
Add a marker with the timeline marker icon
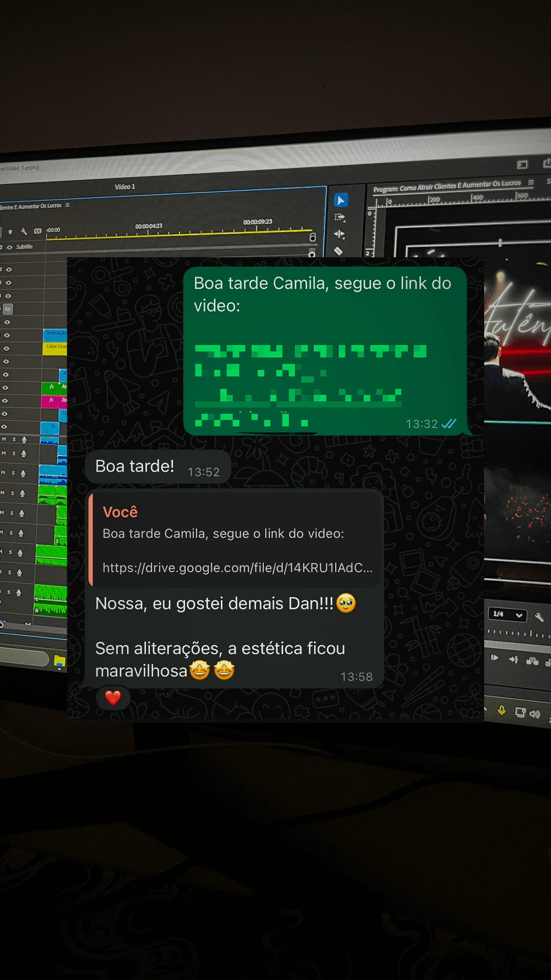pyautogui.click(x=10, y=232)
